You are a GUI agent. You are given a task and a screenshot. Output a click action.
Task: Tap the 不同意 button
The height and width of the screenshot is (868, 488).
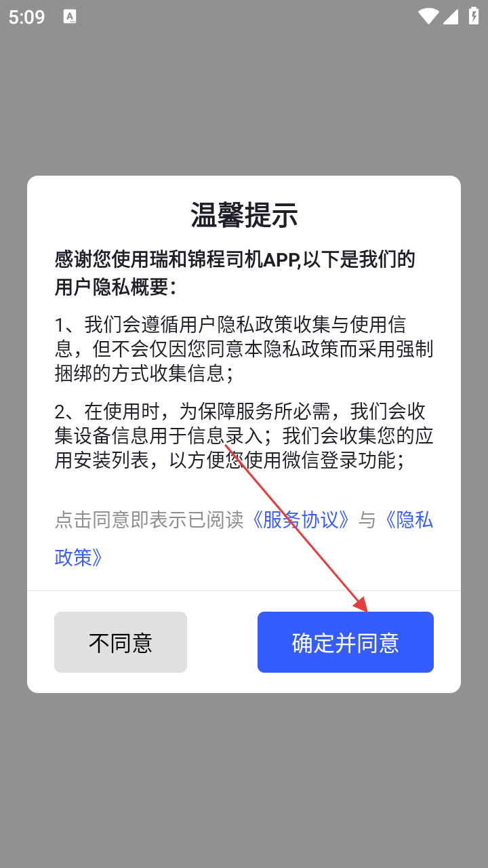click(121, 642)
